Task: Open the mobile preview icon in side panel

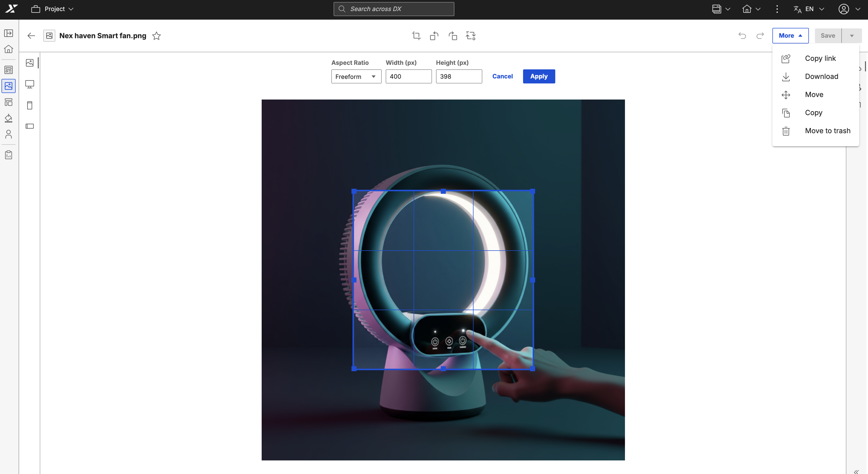Action: click(x=30, y=105)
